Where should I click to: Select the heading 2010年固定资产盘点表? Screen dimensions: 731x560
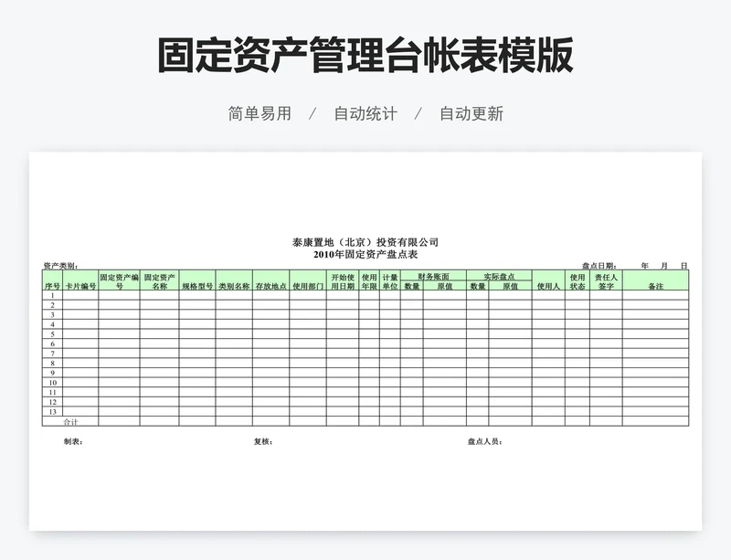pyautogui.click(x=365, y=255)
